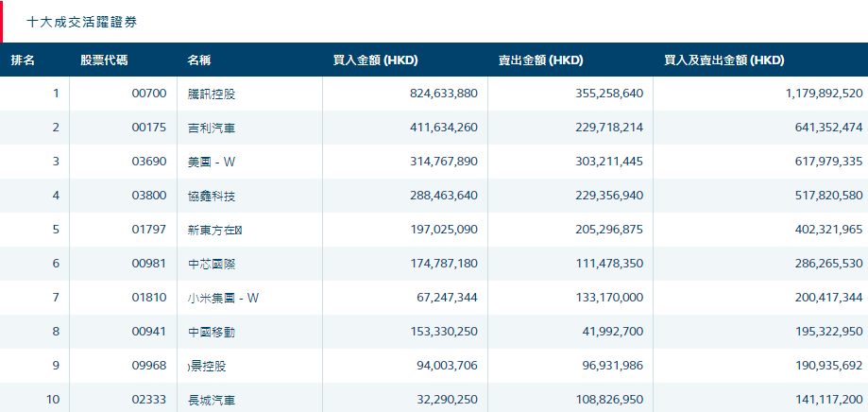868x412 pixels.
Task: Select stock code 00175
Action: 149,128
